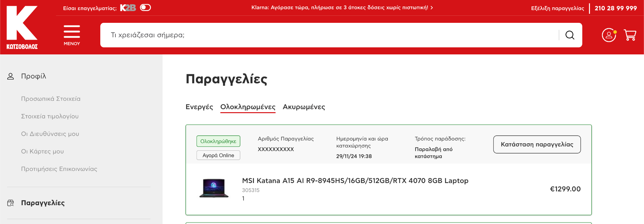Open the Εξέλιξη παραγγελίας link
The width and height of the screenshot is (644, 224).
[557, 8]
